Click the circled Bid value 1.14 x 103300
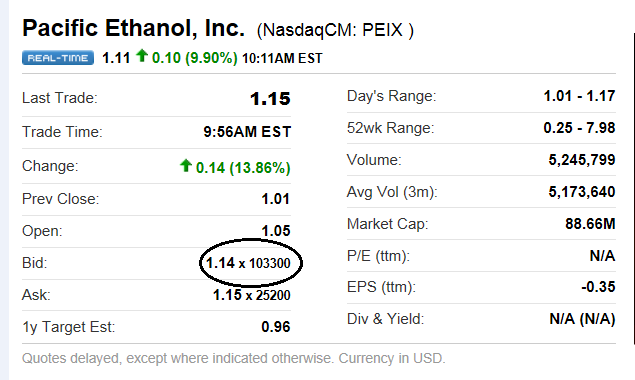The image size is (635, 380). (x=248, y=263)
